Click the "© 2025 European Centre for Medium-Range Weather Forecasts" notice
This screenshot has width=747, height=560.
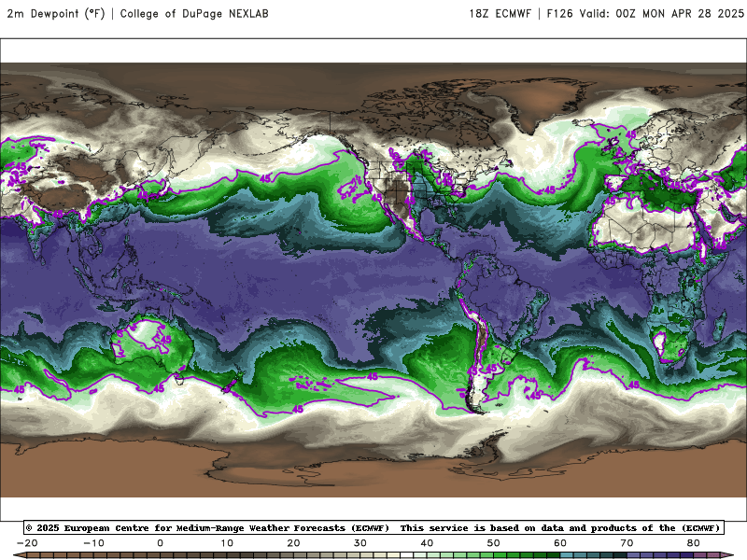(207, 528)
